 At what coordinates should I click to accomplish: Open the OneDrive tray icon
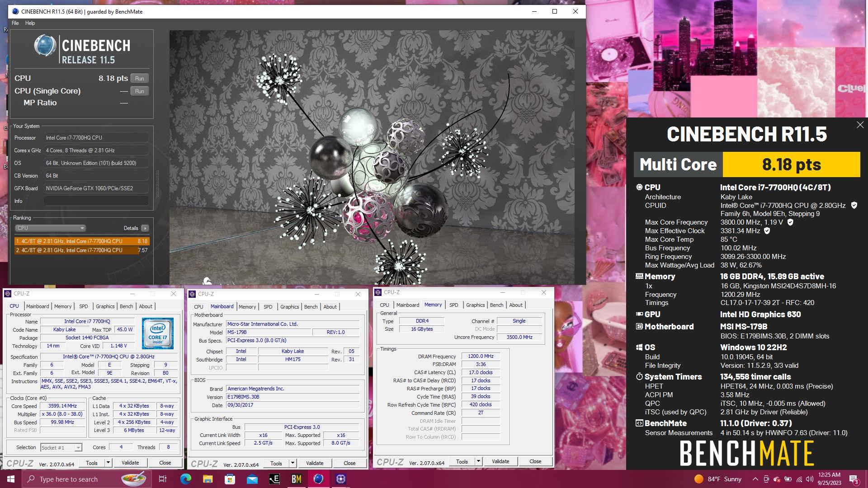777,479
